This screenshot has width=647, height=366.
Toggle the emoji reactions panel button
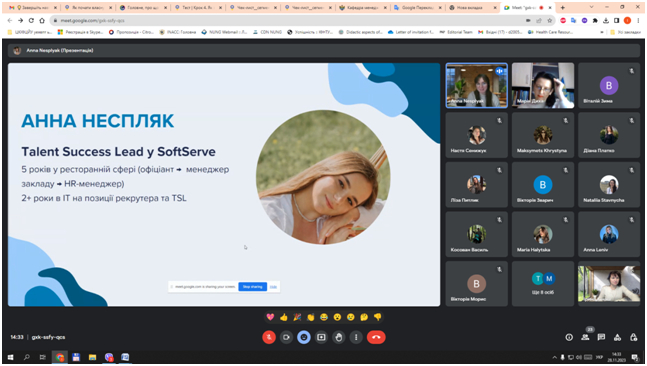point(304,337)
